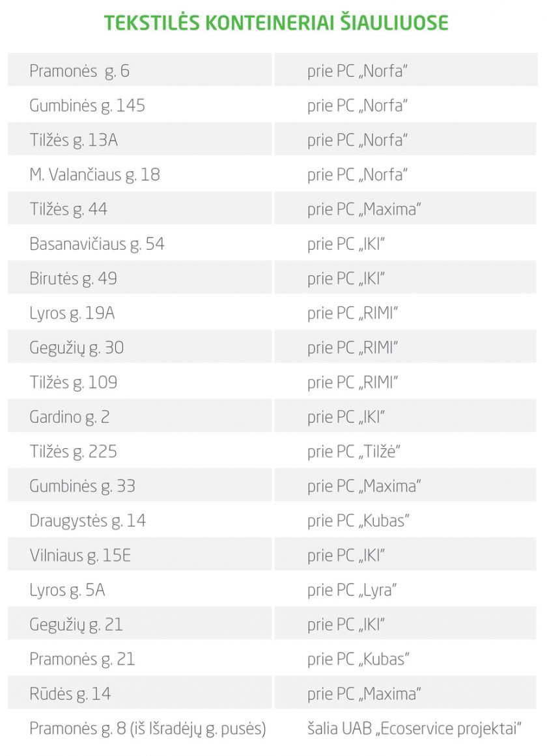Image resolution: width=547 pixels, height=756 pixels.
Task: Click the Tilžės g. 109 address
Action: click(74, 382)
